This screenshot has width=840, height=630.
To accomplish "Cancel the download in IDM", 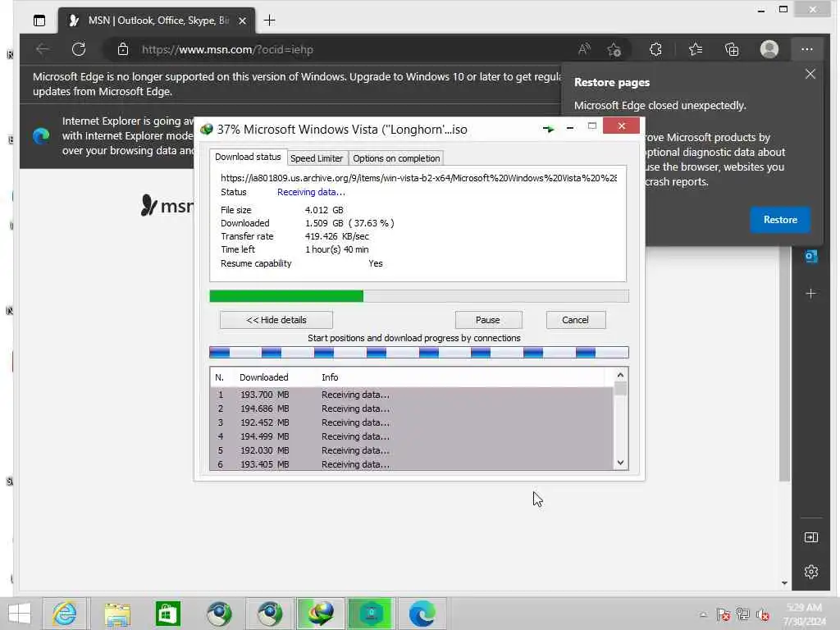I will click(575, 320).
